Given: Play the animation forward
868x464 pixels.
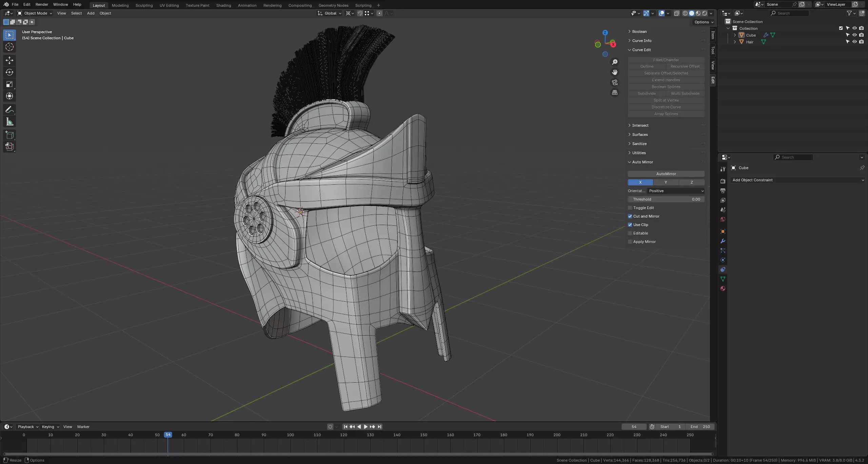Looking at the screenshot, I should tap(366, 427).
